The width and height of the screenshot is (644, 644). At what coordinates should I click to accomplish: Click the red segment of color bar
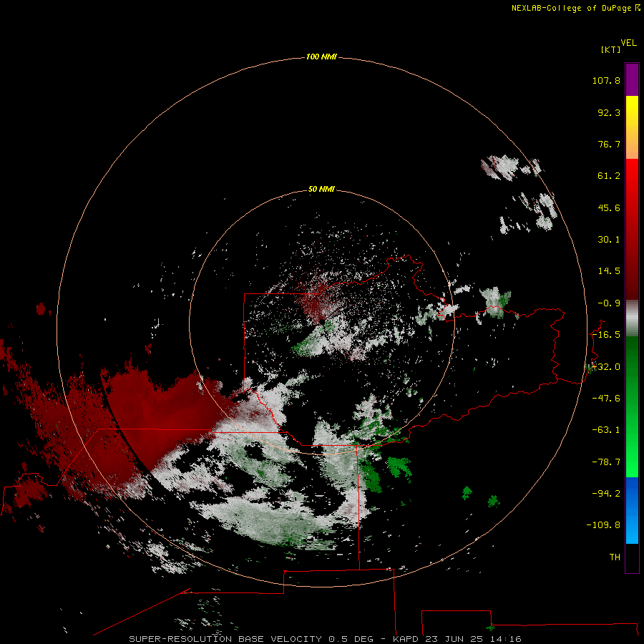(x=632, y=229)
